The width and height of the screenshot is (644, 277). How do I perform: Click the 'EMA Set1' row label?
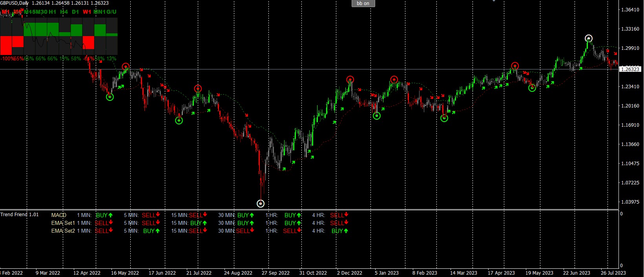[x=63, y=223]
